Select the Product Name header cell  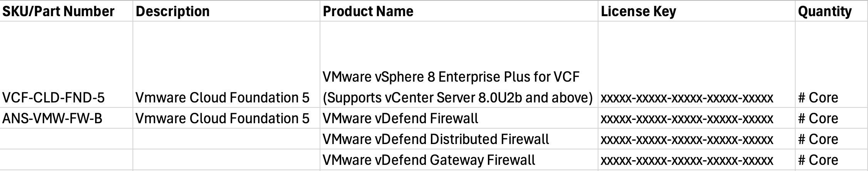point(368,12)
